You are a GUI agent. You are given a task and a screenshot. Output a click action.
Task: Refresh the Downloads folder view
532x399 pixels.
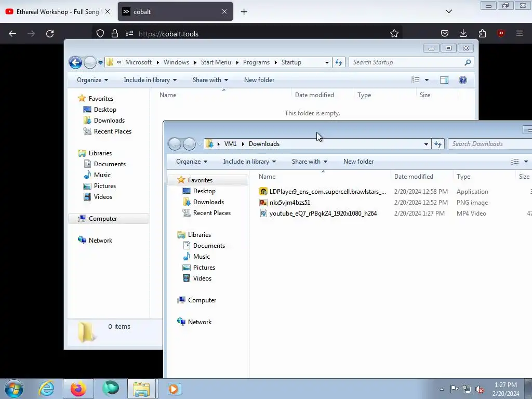(x=438, y=144)
